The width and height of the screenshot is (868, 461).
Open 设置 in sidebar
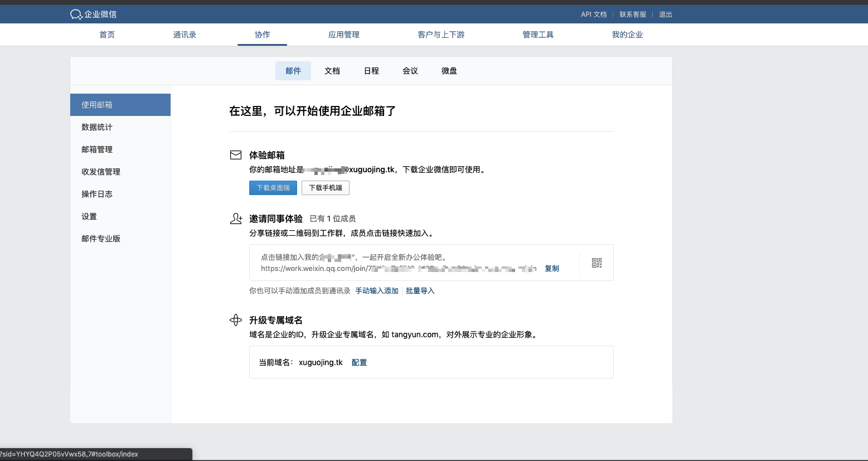tap(120, 216)
